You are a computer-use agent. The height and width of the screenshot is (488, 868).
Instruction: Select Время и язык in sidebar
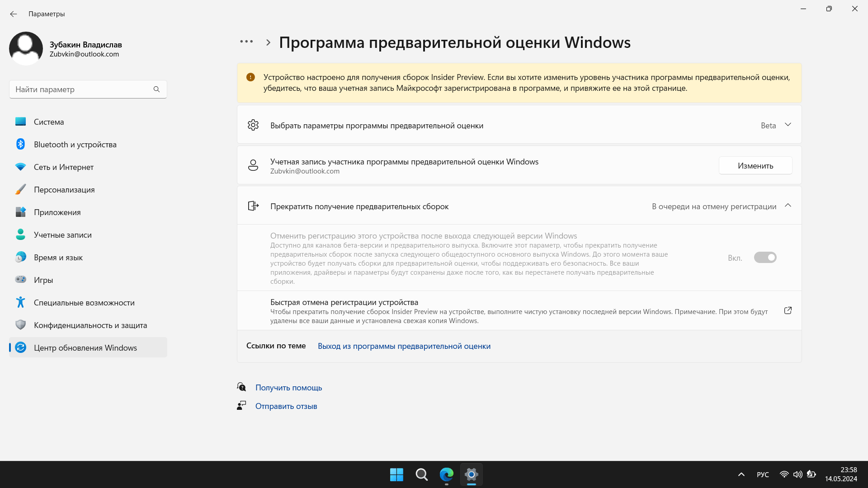88,257
